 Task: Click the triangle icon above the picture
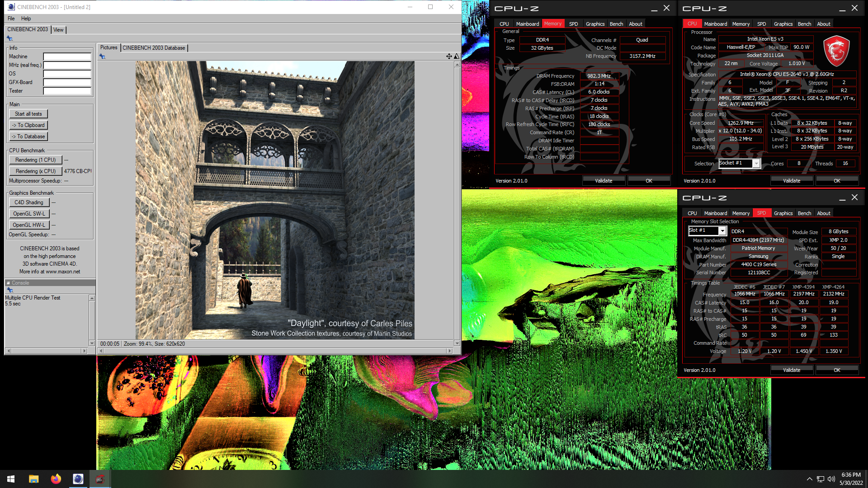(457, 56)
